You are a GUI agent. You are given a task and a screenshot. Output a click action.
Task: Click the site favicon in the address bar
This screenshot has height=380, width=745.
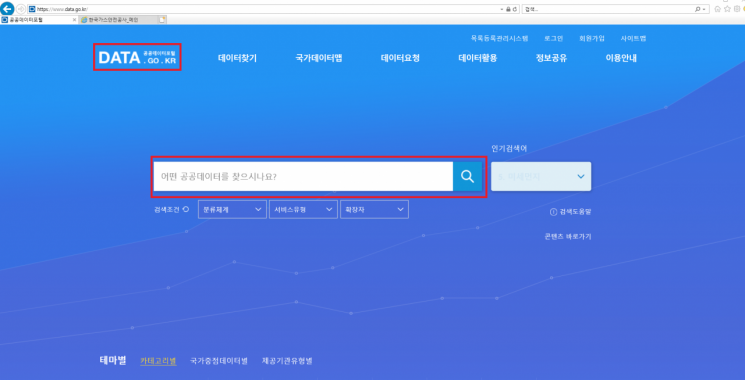pyautogui.click(x=32, y=9)
